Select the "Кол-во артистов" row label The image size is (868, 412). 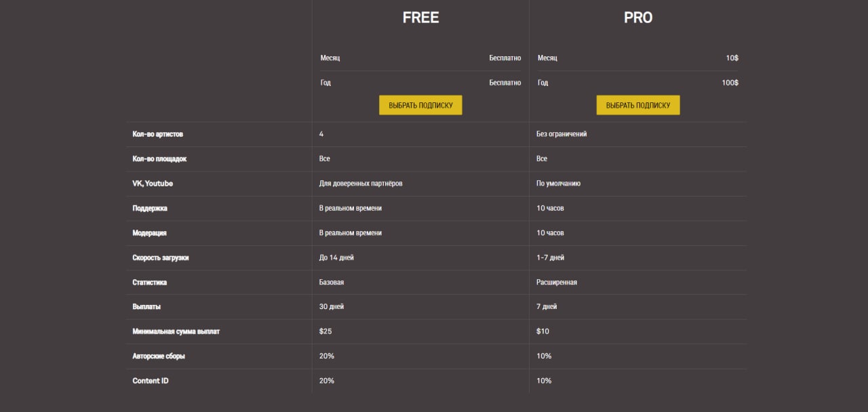click(158, 134)
